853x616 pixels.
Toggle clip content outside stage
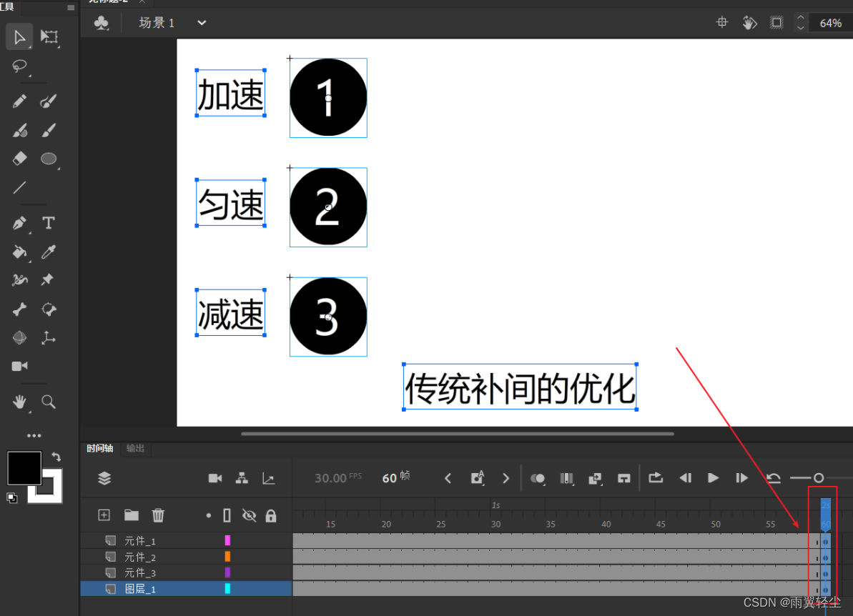point(776,22)
